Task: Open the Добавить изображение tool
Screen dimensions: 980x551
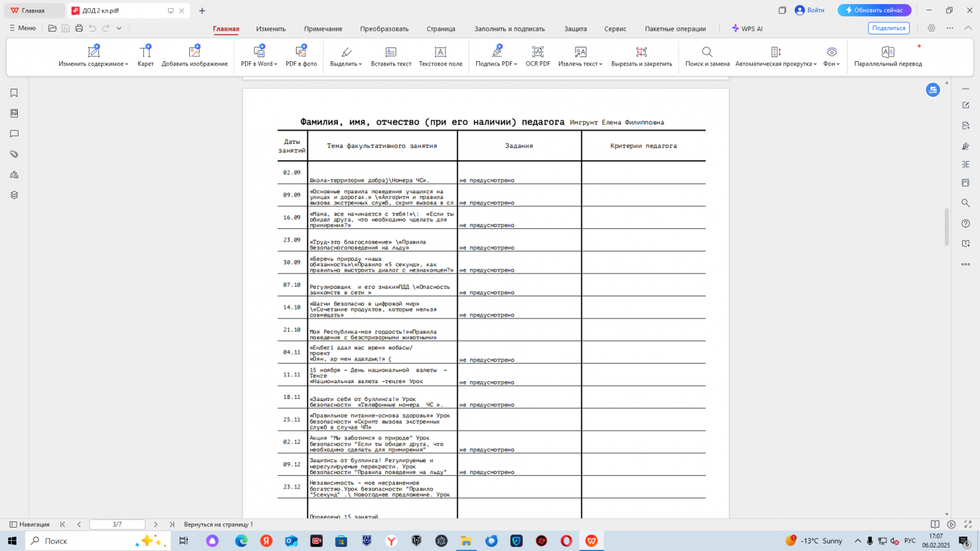Action: pos(194,52)
